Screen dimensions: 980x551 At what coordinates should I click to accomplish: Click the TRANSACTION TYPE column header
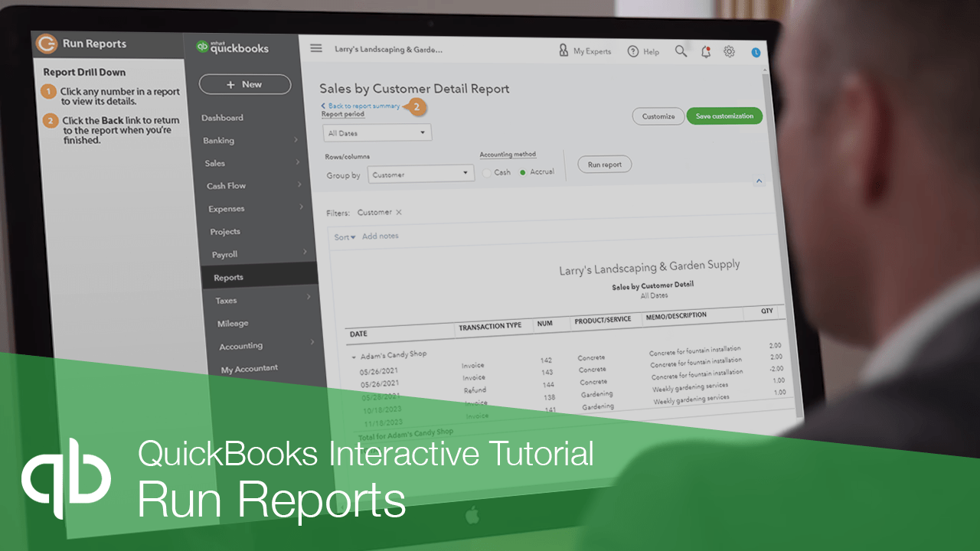click(490, 326)
